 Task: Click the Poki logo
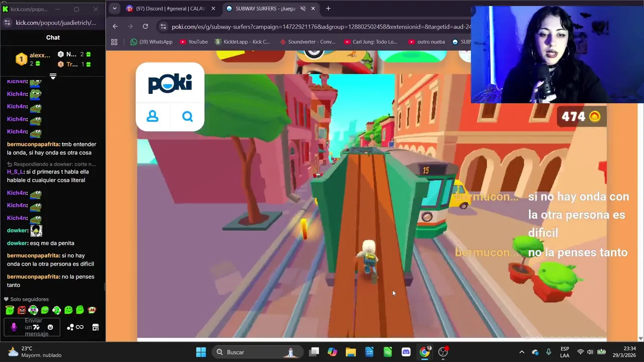pyautogui.click(x=170, y=83)
